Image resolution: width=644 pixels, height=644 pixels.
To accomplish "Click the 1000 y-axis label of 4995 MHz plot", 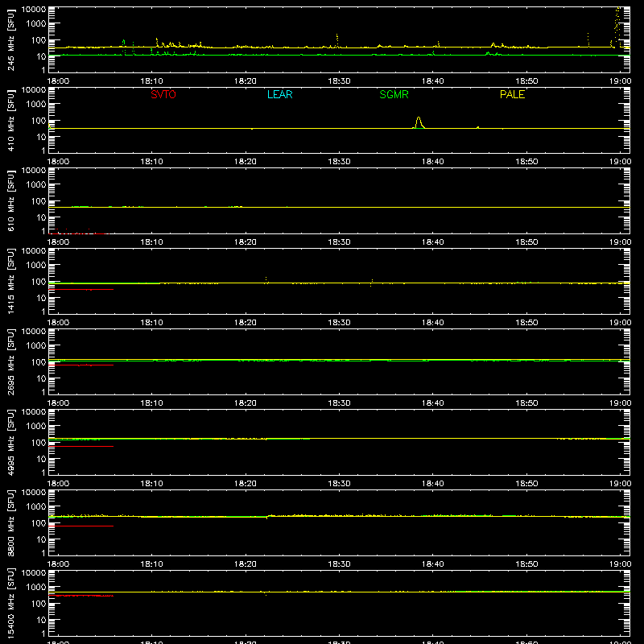I will [36, 427].
